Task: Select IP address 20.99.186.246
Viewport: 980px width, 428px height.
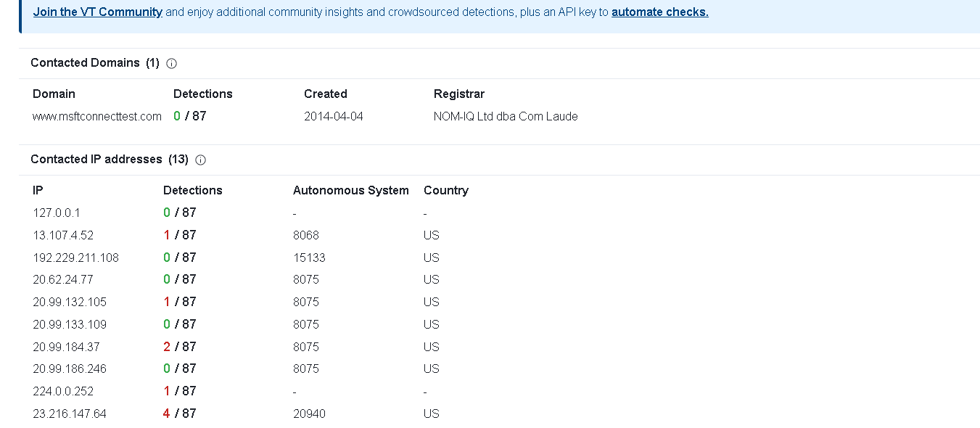Action: pos(70,369)
